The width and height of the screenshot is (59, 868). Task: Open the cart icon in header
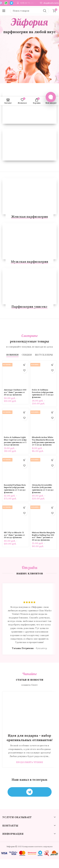[x=54, y=11]
